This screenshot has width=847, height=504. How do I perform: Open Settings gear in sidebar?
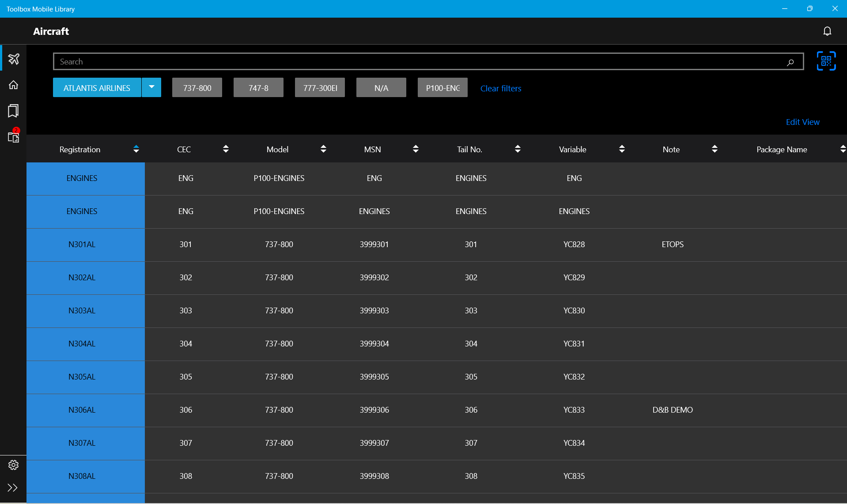[14, 465]
